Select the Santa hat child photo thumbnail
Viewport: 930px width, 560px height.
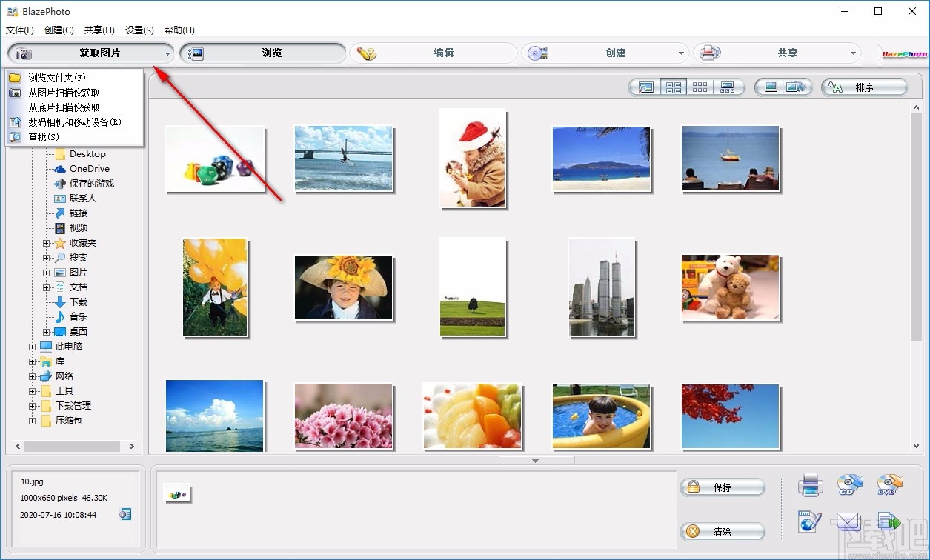[472, 159]
